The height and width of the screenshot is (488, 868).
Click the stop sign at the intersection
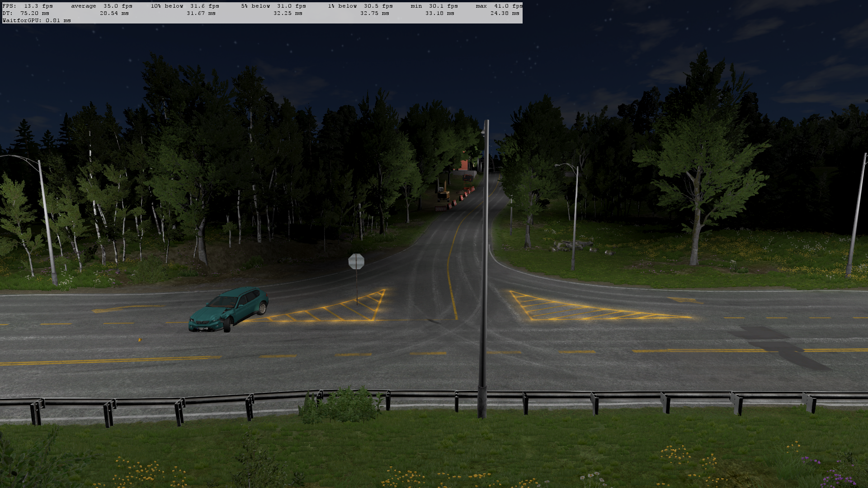(x=356, y=261)
